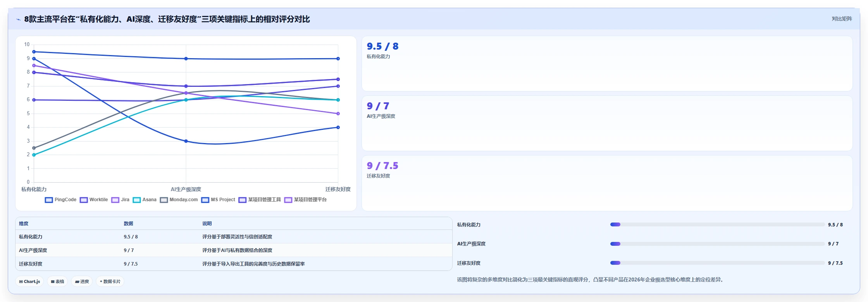Click the lowest data point on 迁移友好度
The image size is (868, 302).
pyautogui.click(x=338, y=127)
